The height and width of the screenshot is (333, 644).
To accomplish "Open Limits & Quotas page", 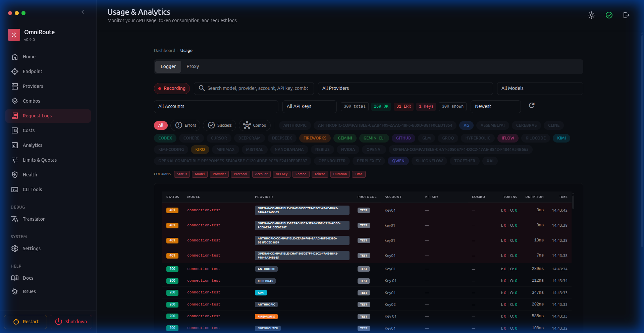I will point(40,160).
